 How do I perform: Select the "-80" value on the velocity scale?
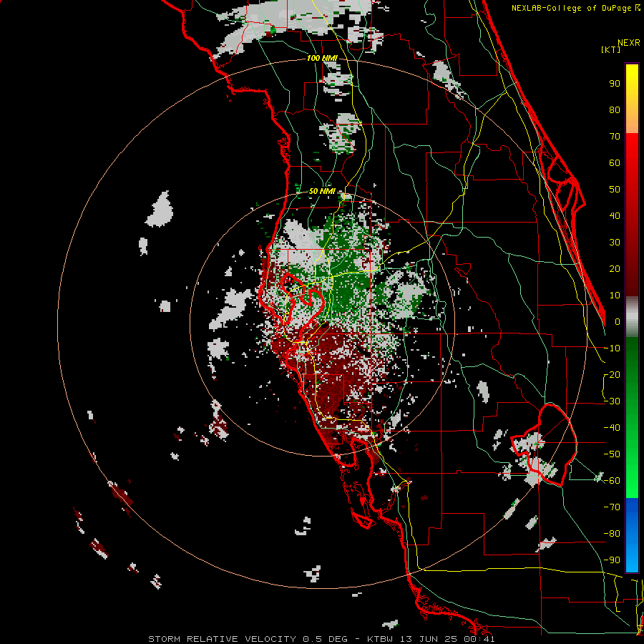coord(612,534)
